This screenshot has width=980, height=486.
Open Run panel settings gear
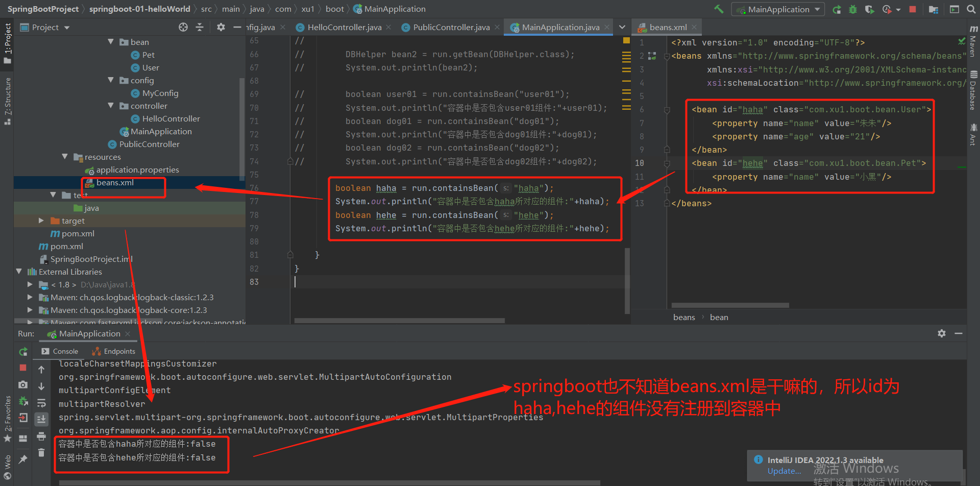click(x=942, y=333)
